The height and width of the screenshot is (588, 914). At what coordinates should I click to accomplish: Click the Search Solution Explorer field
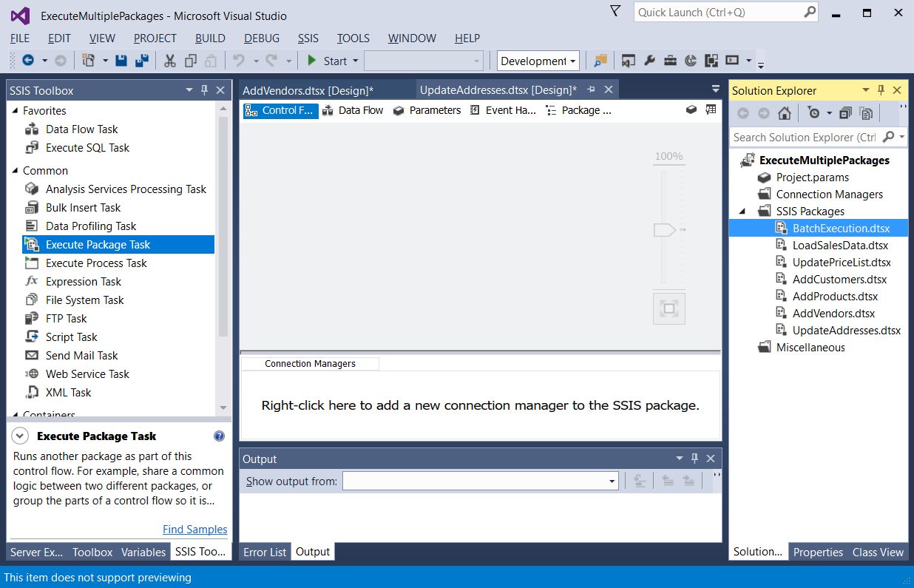click(805, 137)
